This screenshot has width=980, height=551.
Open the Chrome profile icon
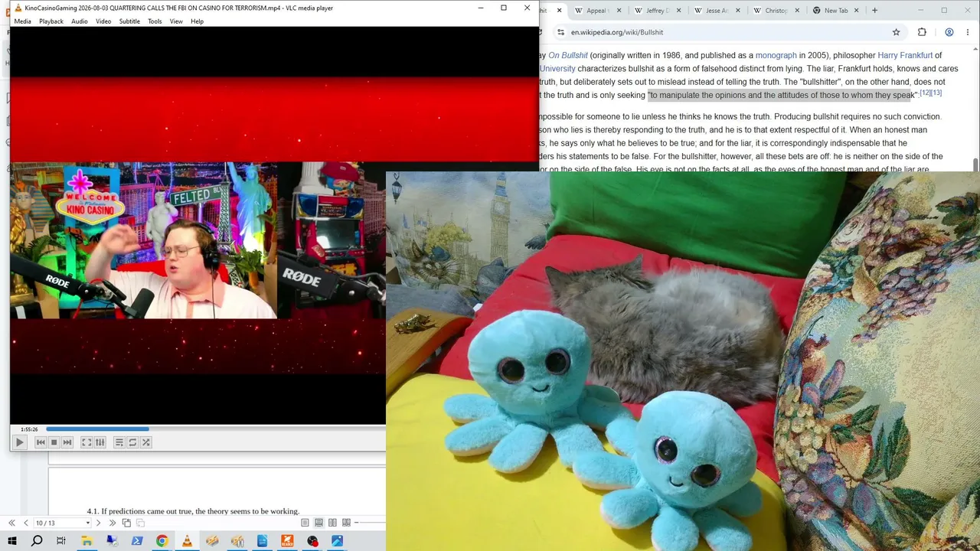click(949, 32)
